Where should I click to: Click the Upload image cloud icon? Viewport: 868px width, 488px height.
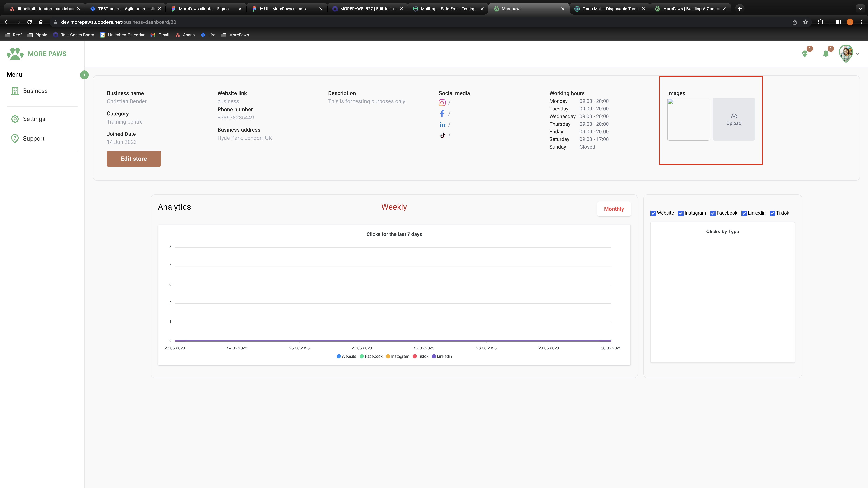pos(734,116)
